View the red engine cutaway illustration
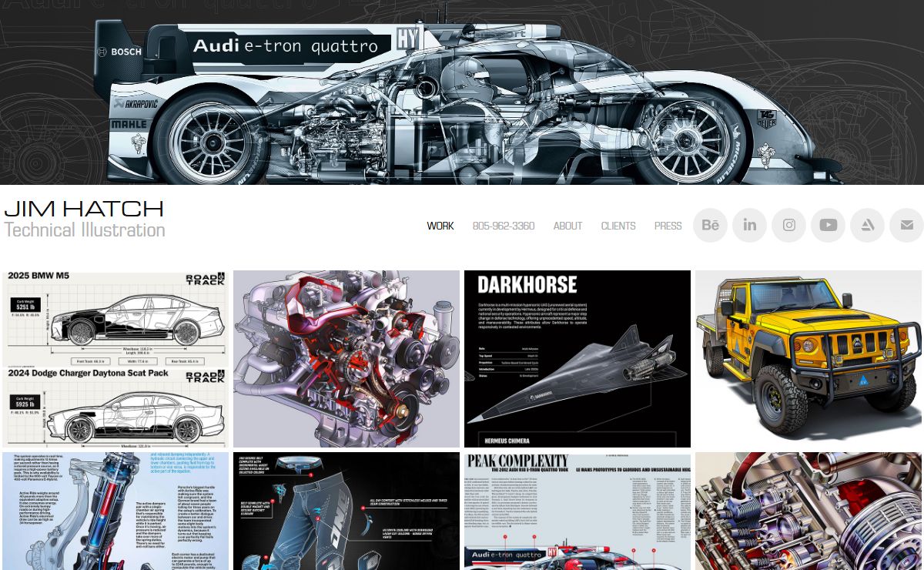924x570 pixels. pyautogui.click(x=346, y=358)
